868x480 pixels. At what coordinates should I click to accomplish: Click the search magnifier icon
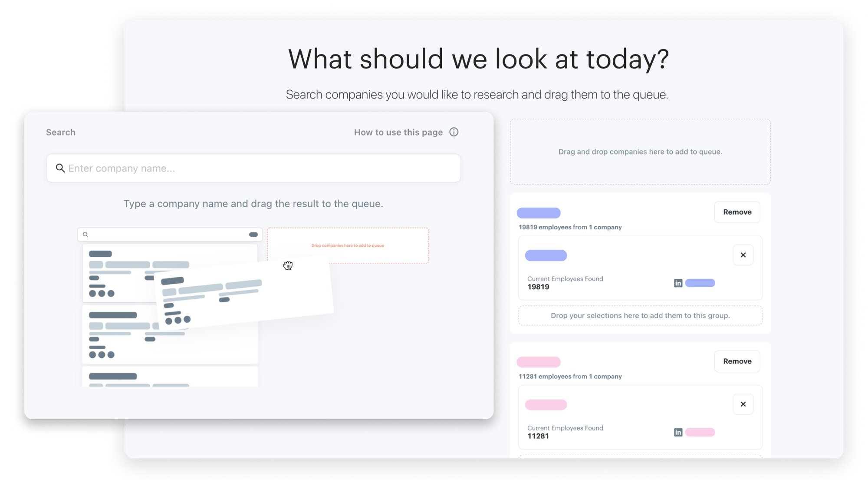pyautogui.click(x=59, y=168)
